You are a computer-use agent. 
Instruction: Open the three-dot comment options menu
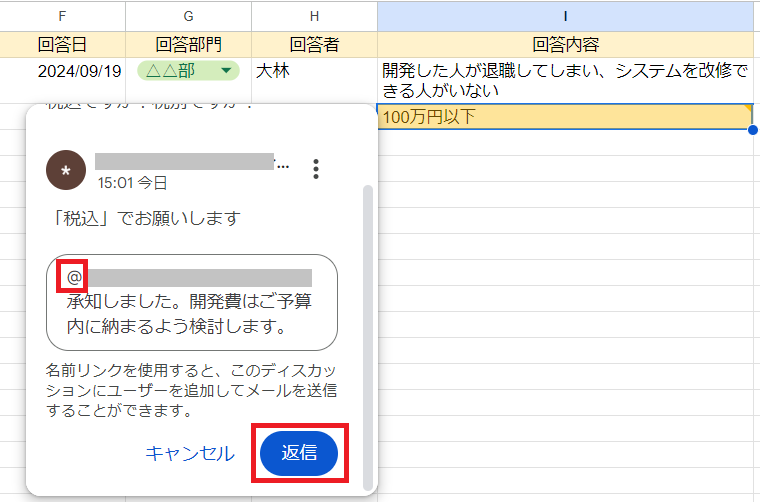point(316,169)
